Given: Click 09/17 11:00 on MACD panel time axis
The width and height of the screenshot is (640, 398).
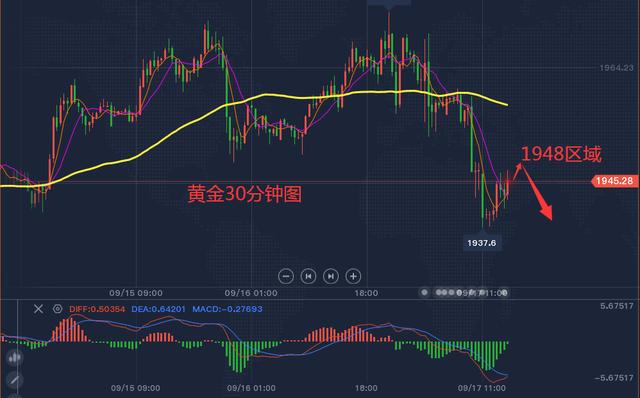Looking at the screenshot, I should pos(482,388).
